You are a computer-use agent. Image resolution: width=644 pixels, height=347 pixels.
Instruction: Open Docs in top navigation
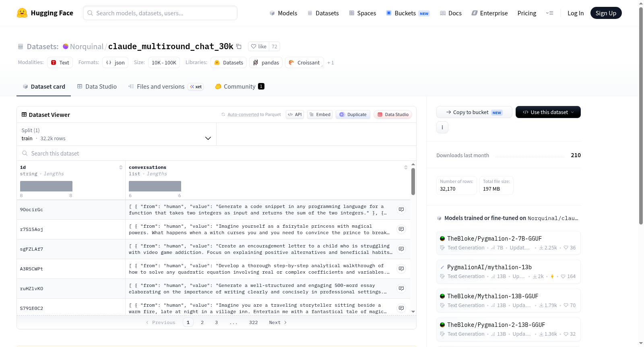pyautogui.click(x=450, y=13)
